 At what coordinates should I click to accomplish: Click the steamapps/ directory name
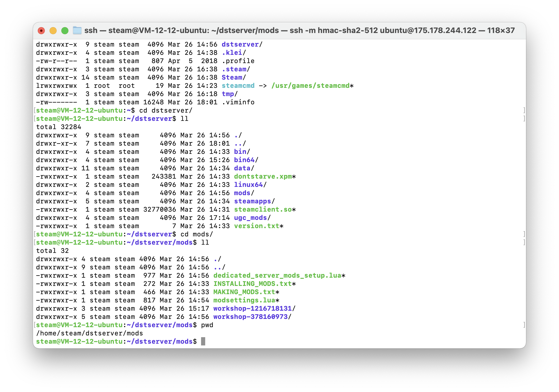coord(254,201)
